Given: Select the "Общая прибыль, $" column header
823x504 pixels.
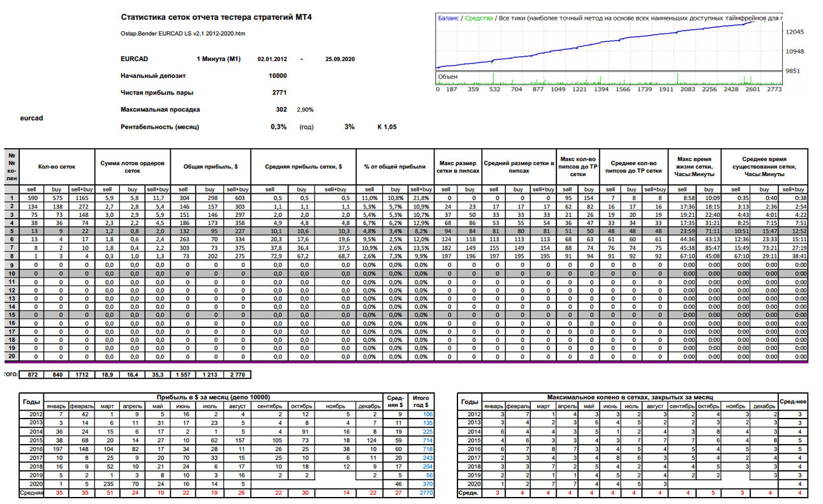Looking at the screenshot, I should (211, 167).
